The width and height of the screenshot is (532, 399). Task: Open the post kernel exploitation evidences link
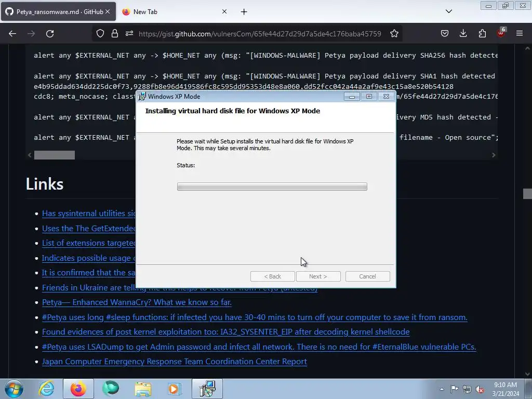(x=225, y=332)
